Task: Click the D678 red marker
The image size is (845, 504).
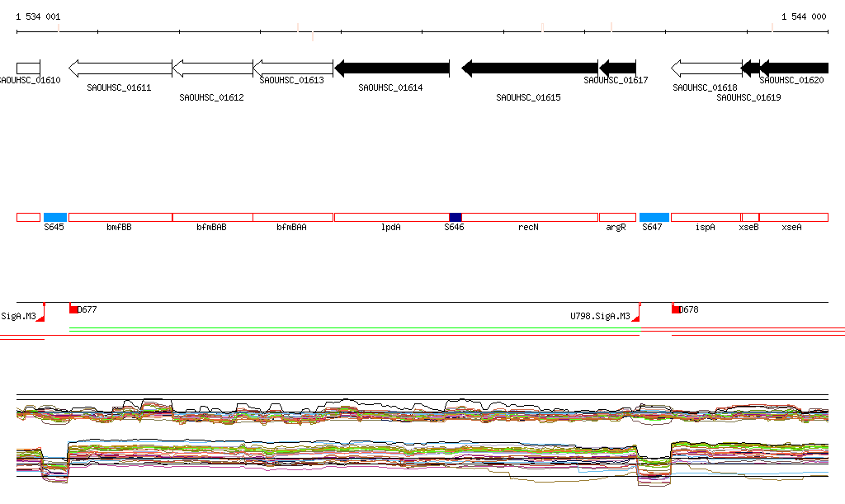Action: (x=676, y=309)
